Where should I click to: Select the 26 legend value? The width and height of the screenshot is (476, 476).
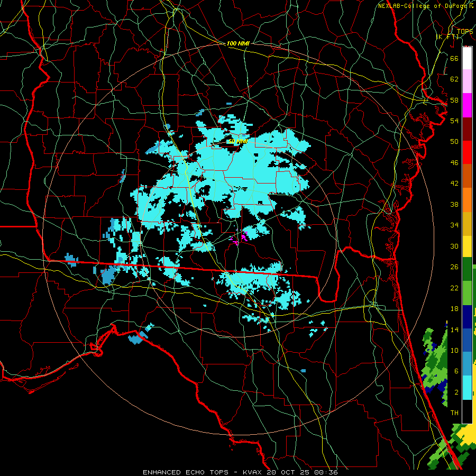pyautogui.click(x=454, y=267)
